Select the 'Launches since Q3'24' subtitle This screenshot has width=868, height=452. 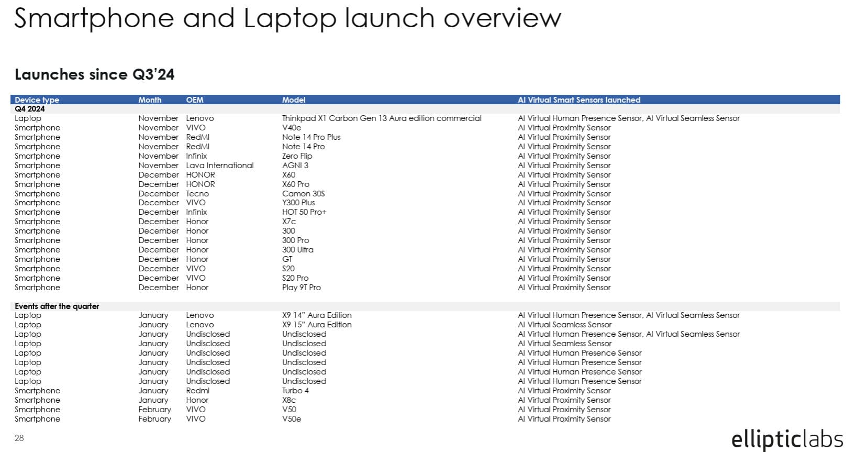(95, 74)
